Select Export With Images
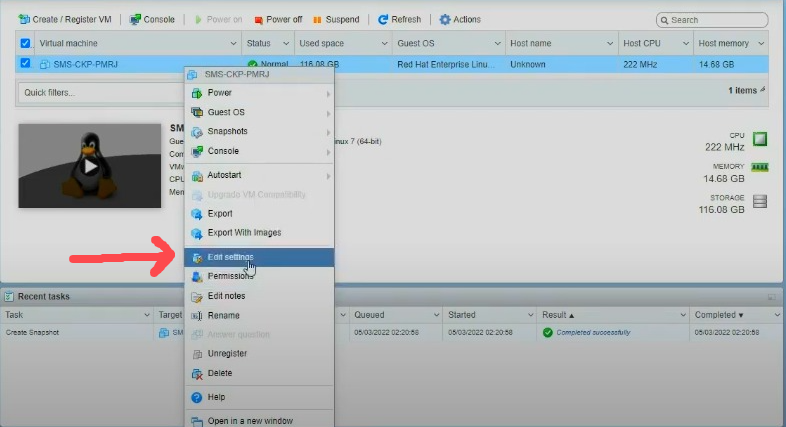The image size is (786, 427). coord(259,233)
